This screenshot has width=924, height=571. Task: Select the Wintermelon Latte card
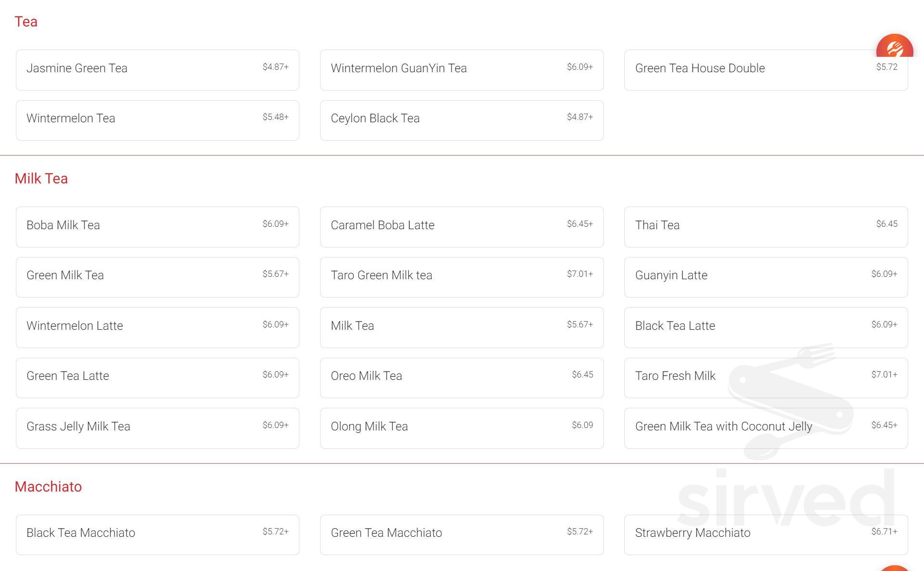tap(157, 327)
